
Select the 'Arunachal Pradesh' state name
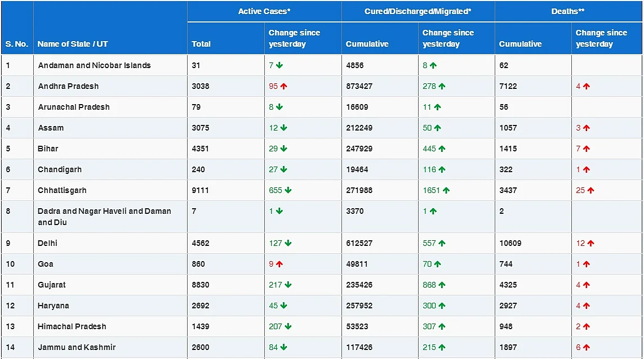[73, 107]
